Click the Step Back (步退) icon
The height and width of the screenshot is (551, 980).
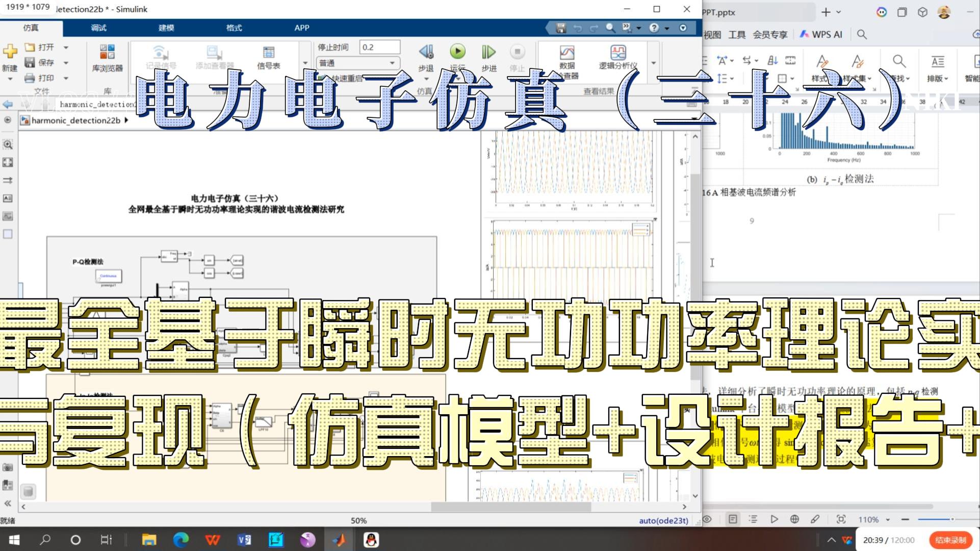click(426, 52)
